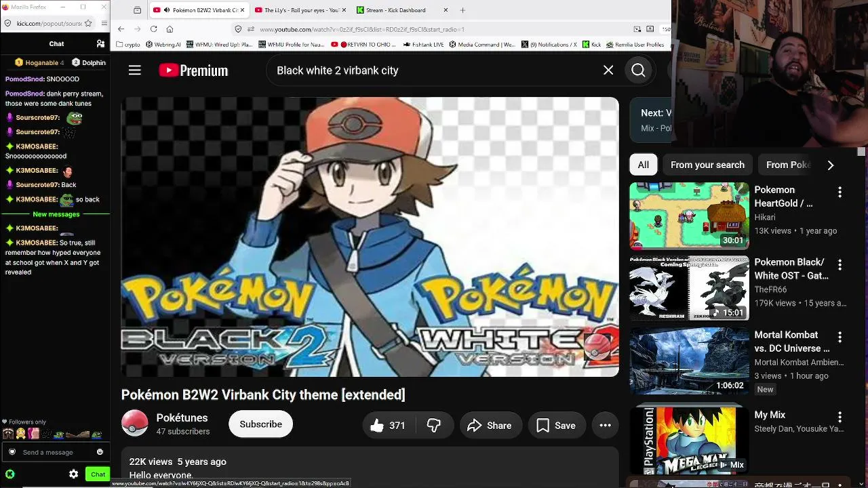Run the YouTube search with magnifier icon
Viewport: 868px width, 488px height.
638,70
